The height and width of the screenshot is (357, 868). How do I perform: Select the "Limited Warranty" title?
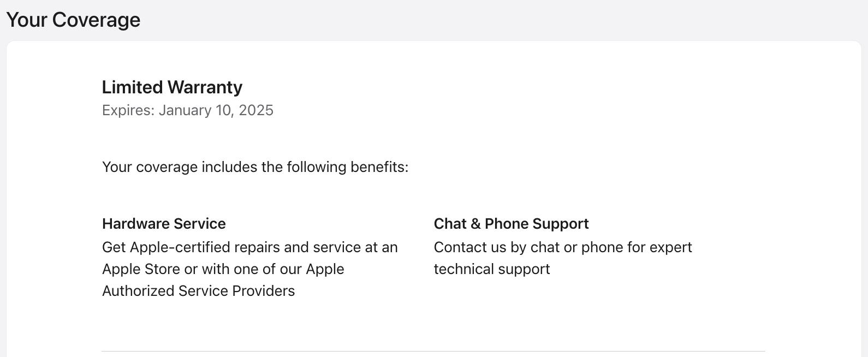click(172, 87)
